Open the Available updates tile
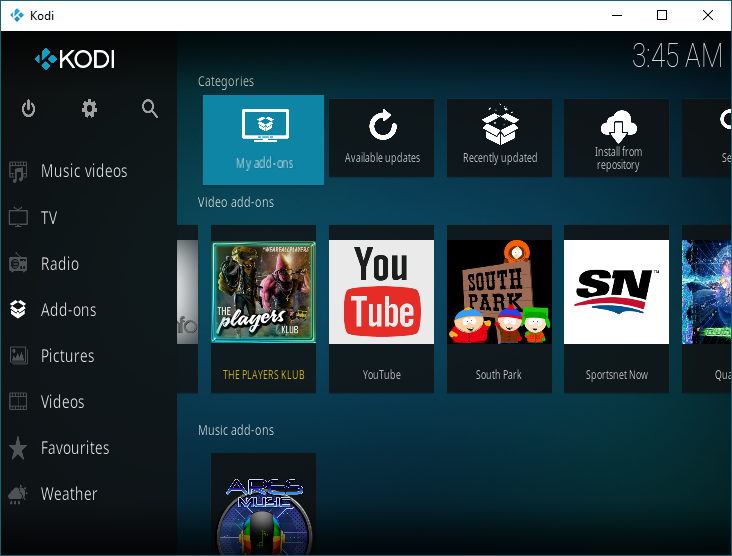Screen dimensions: 732x556 point(381,138)
